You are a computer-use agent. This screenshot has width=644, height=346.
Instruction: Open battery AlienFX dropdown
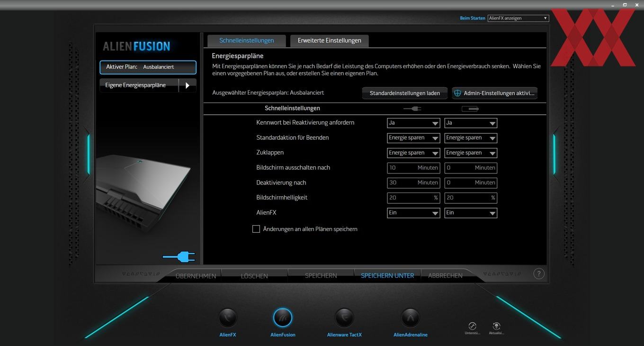(471, 213)
